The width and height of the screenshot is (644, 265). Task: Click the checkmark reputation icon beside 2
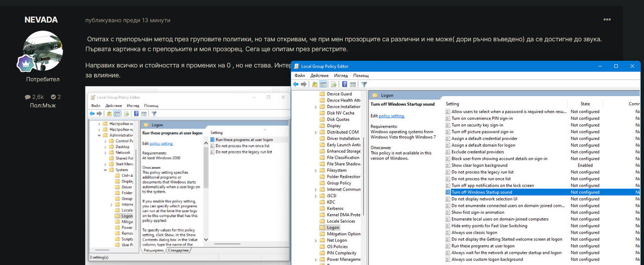click(53, 97)
